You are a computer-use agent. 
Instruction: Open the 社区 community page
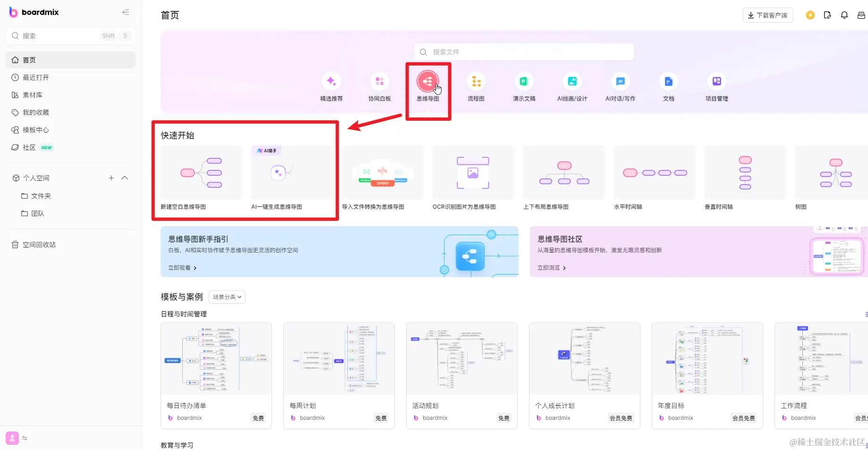pos(29,147)
